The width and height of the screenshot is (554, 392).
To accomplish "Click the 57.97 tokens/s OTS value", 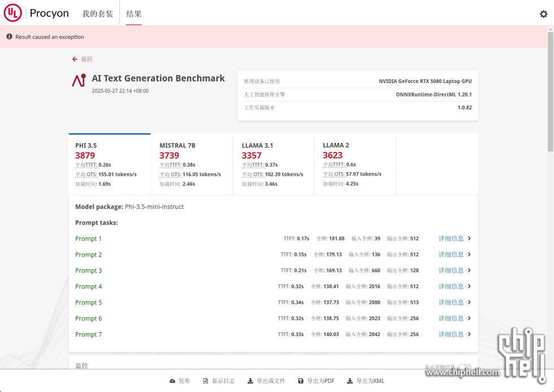I will [x=364, y=174].
